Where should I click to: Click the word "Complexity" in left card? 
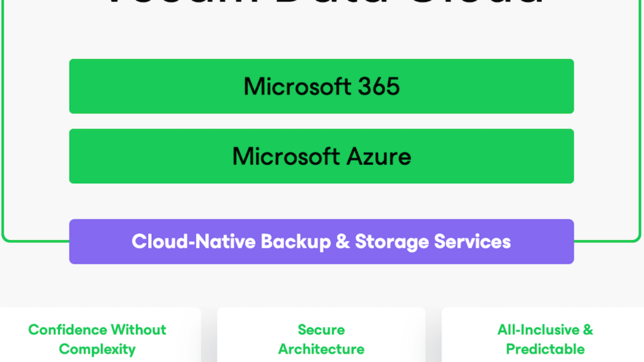(97, 349)
